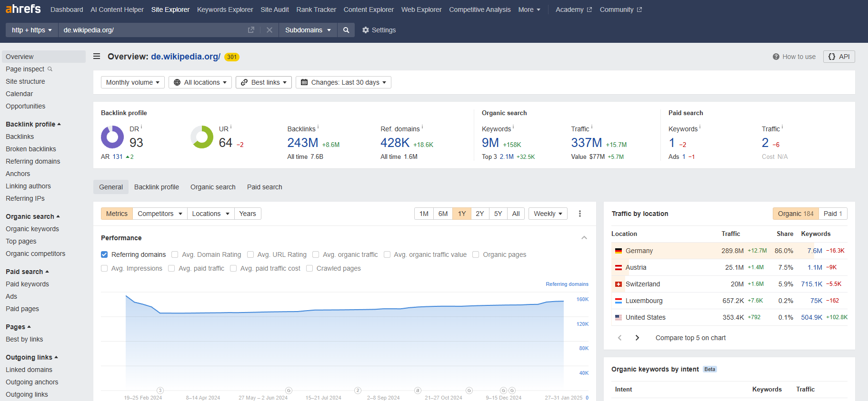Open Broken backlinks in sidebar
This screenshot has width=868, height=401.
click(x=31, y=149)
